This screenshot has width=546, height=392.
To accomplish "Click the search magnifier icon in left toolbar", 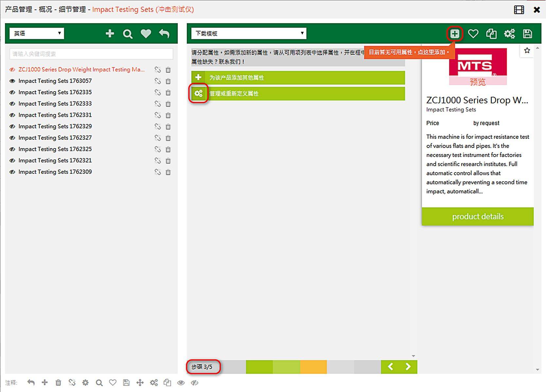I will pos(128,34).
